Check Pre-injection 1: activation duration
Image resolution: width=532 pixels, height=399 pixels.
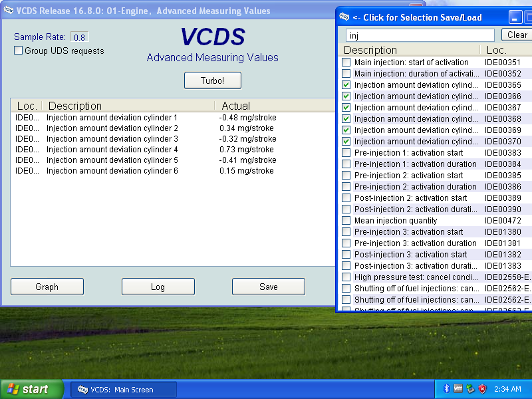click(346, 164)
